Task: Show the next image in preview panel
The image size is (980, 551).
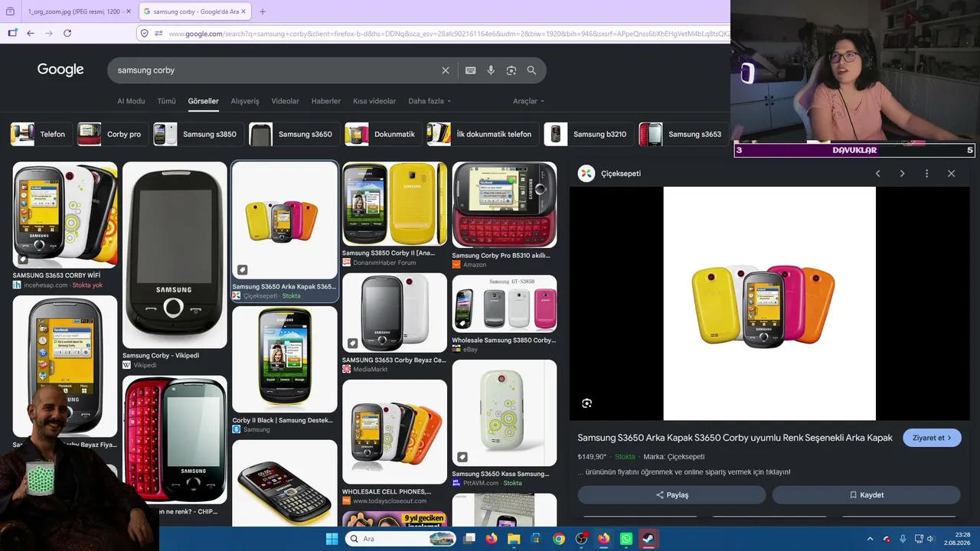Action: [x=903, y=174]
